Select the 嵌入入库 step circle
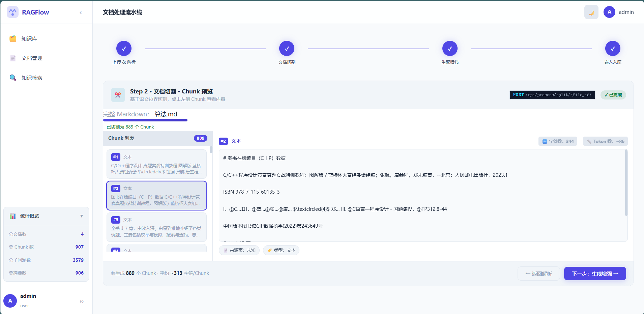Viewport: 644px width, 314px height. [612, 49]
